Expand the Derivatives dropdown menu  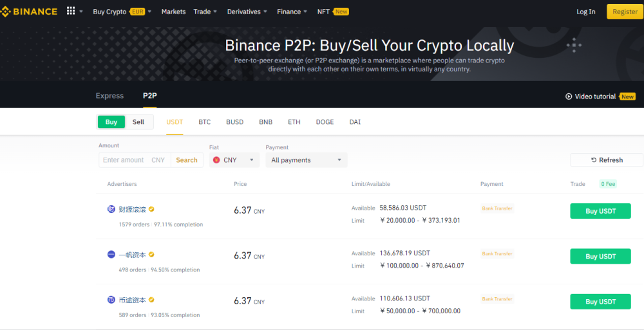click(x=247, y=12)
